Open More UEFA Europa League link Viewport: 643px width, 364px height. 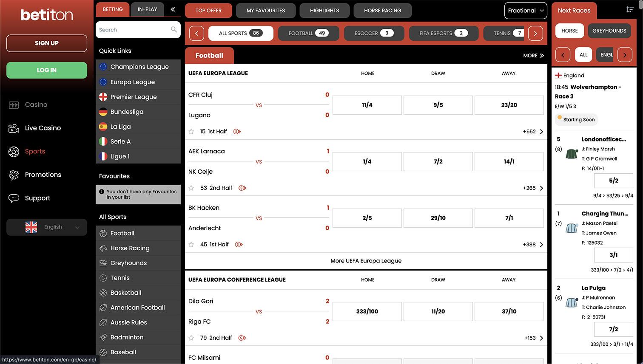[366, 261]
